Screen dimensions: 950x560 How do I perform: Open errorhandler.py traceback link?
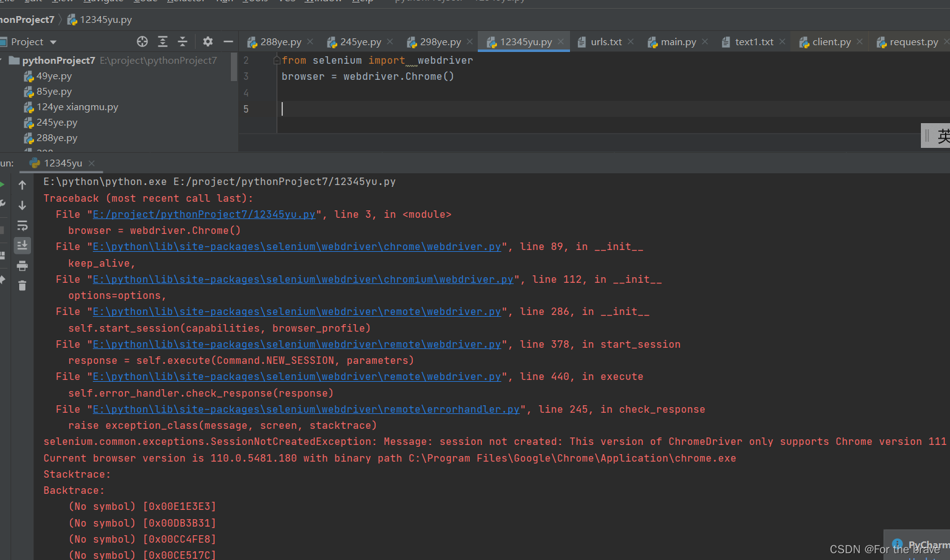point(306,409)
